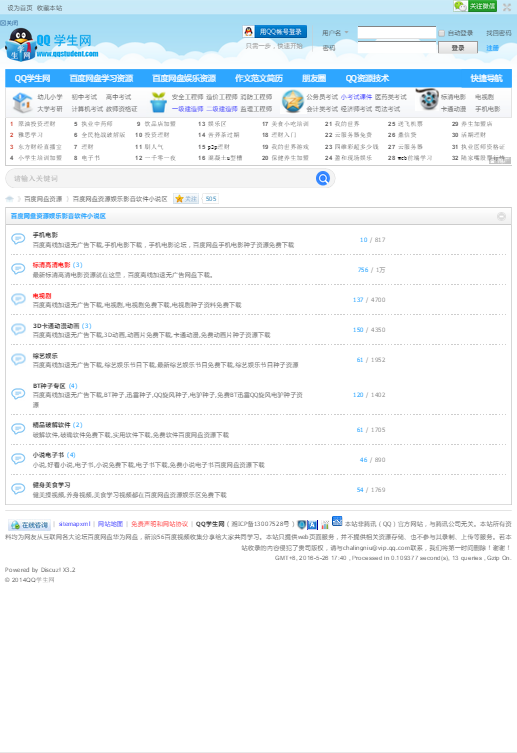Click the 收藏本站 link
The image size is (517, 753).
[49, 8]
